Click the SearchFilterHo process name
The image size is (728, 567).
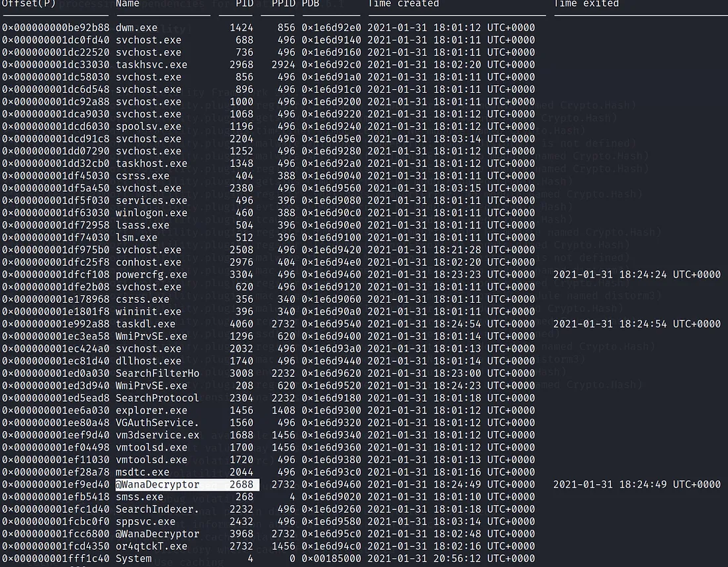[x=158, y=373]
